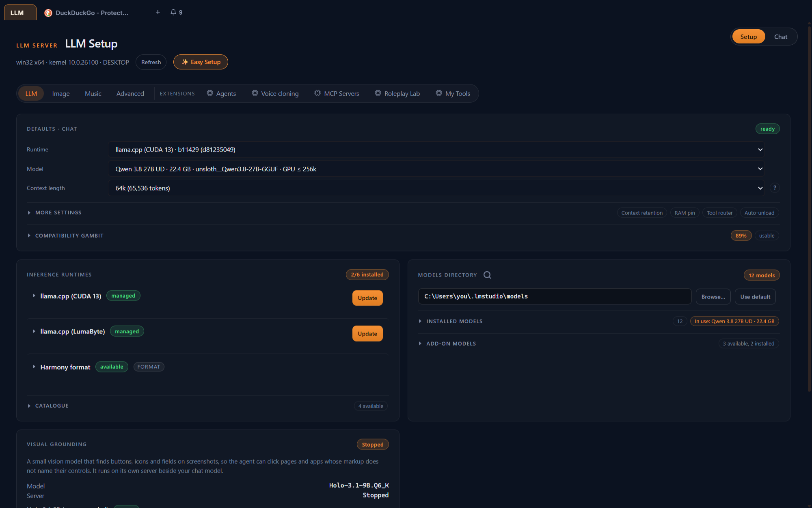This screenshot has height=508, width=812.
Task: Click the Voice cloning puzzle icon
Action: click(255, 93)
